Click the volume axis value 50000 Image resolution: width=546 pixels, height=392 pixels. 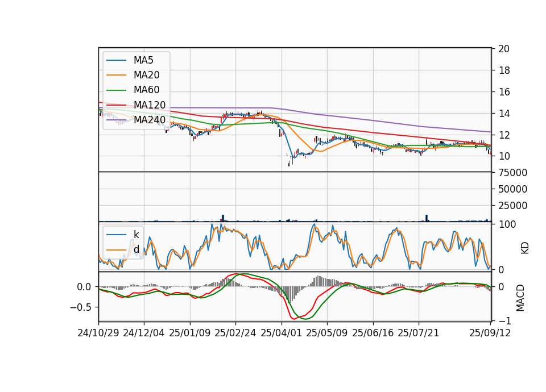point(512,189)
